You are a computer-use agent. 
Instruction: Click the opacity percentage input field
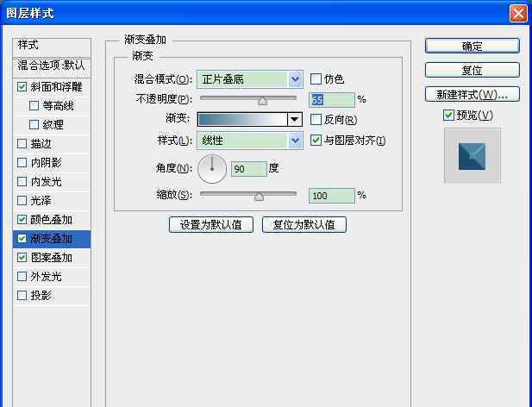pyautogui.click(x=332, y=100)
